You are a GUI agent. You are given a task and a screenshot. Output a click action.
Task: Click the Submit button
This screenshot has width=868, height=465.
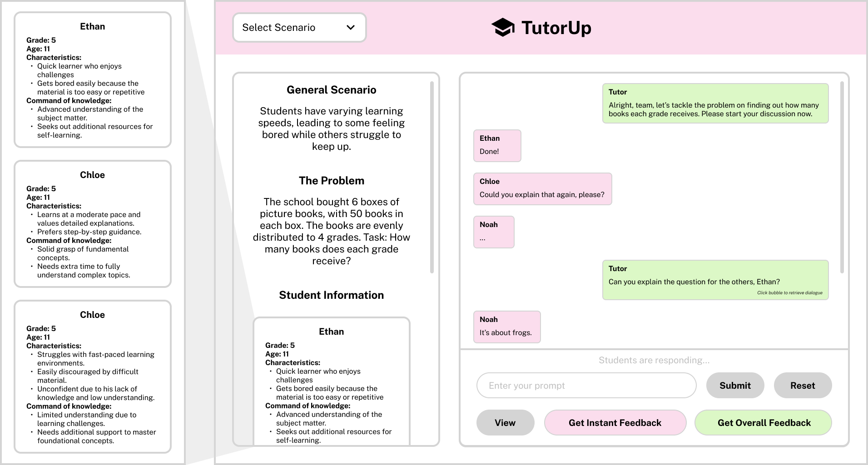(x=735, y=386)
